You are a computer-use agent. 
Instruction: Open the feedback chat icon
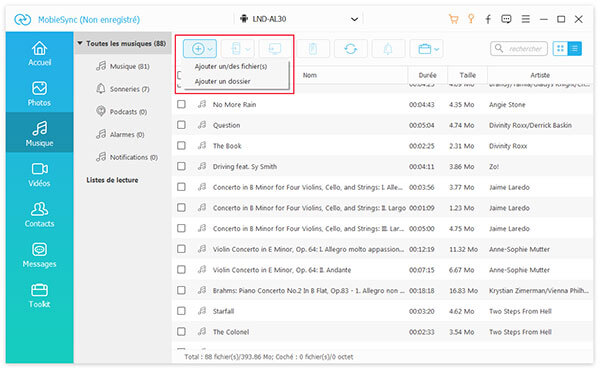(506, 19)
